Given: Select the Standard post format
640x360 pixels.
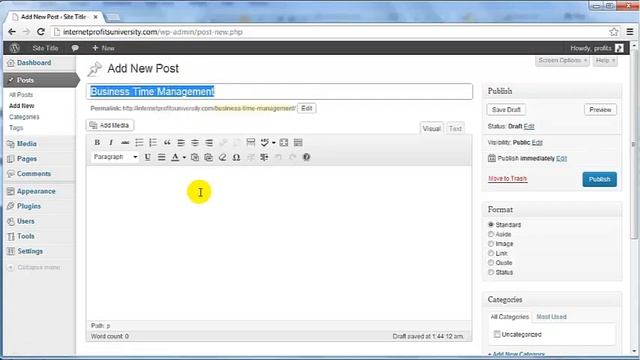Looking at the screenshot, I should 491,224.
